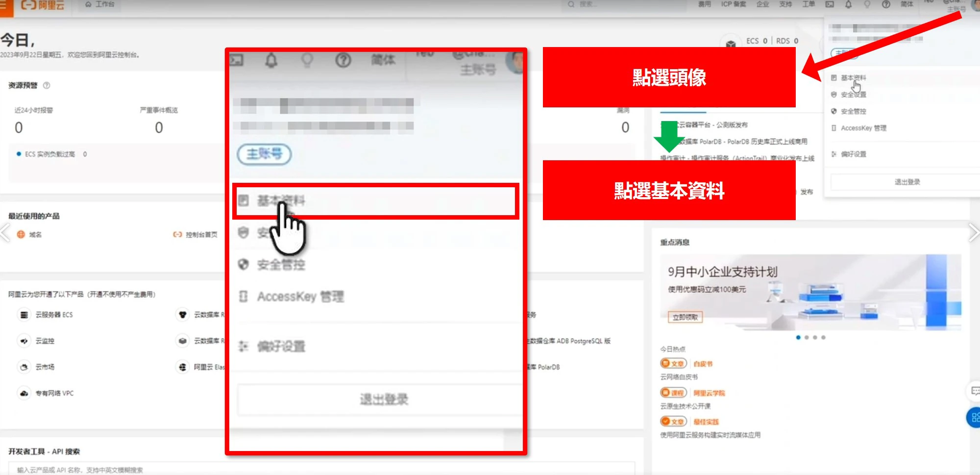Open the 支持 menu in top bar
The image size is (980, 475).
(785, 4)
